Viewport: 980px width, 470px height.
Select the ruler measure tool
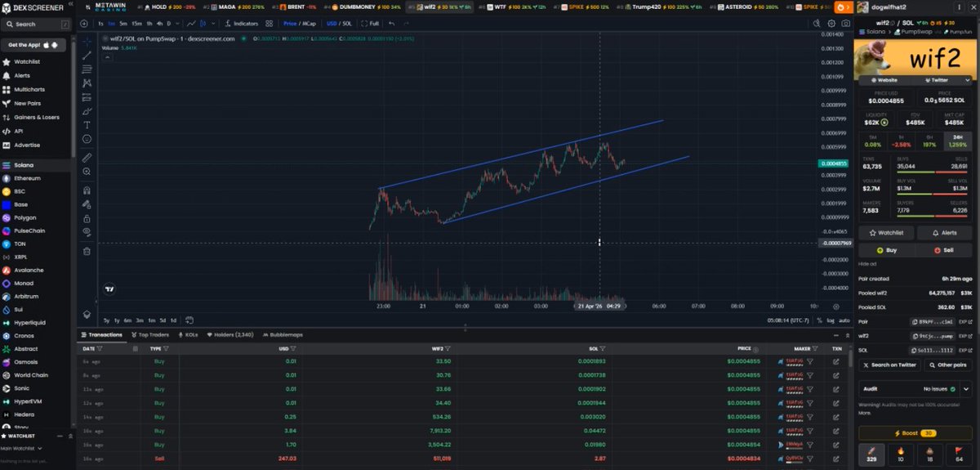tap(87, 157)
